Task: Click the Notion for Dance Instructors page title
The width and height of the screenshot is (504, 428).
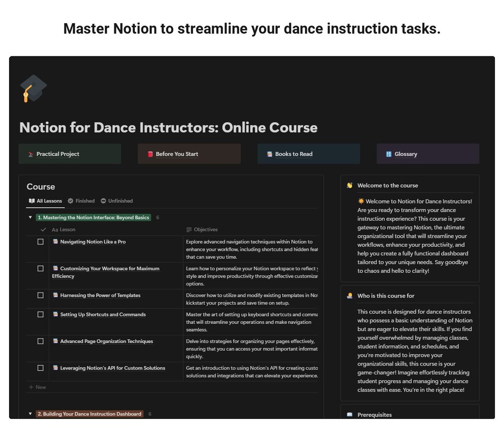Action: 169,127
